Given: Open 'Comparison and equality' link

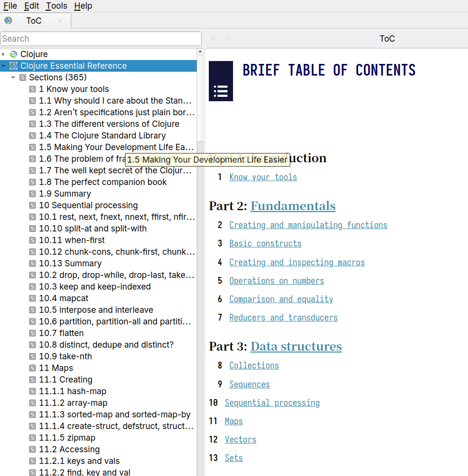Looking at the screenshot, I should 281,299.
